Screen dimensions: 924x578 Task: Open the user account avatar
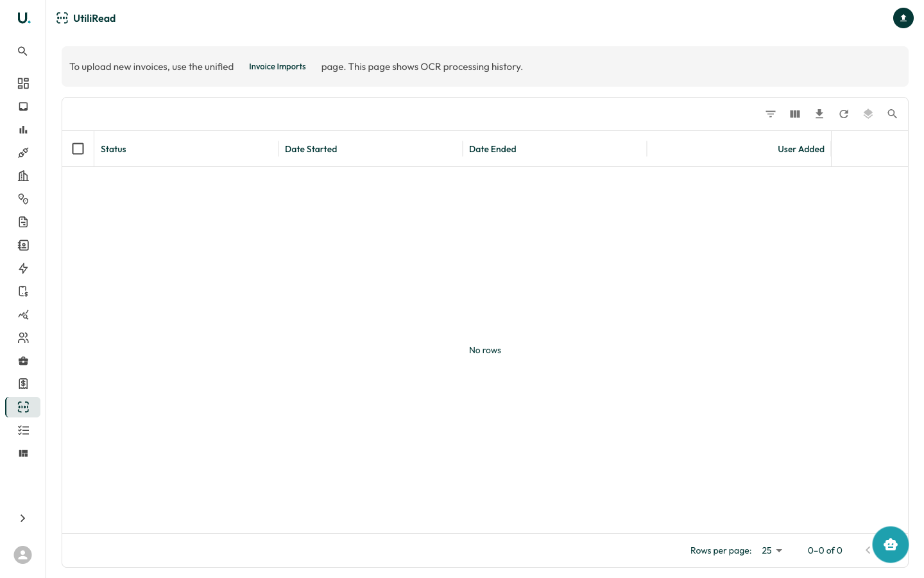coord(23,555)
